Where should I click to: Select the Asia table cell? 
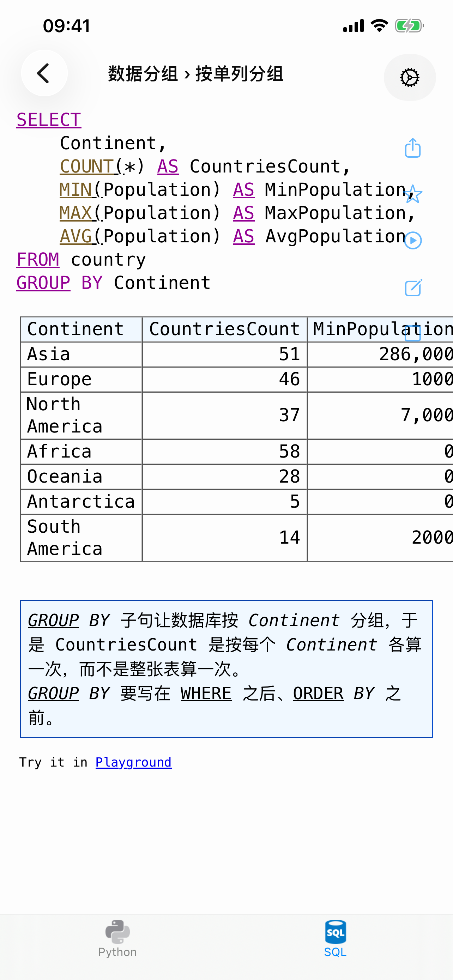pos(81,354)
